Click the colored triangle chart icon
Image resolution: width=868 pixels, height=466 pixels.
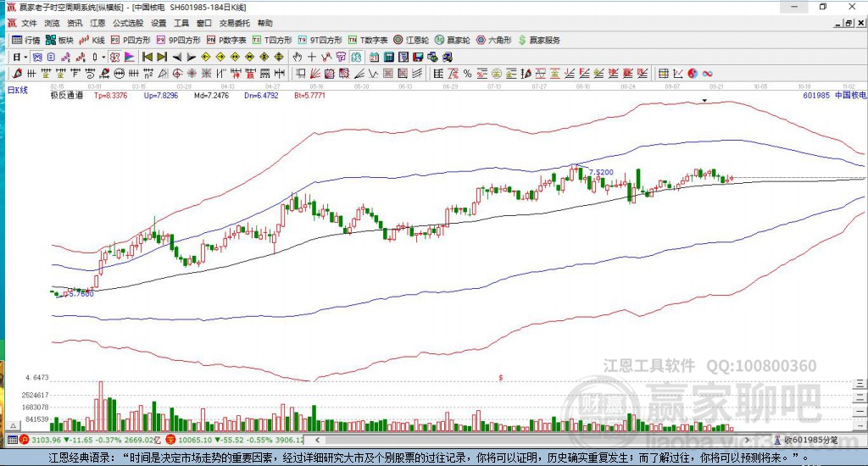click(129, 57)
